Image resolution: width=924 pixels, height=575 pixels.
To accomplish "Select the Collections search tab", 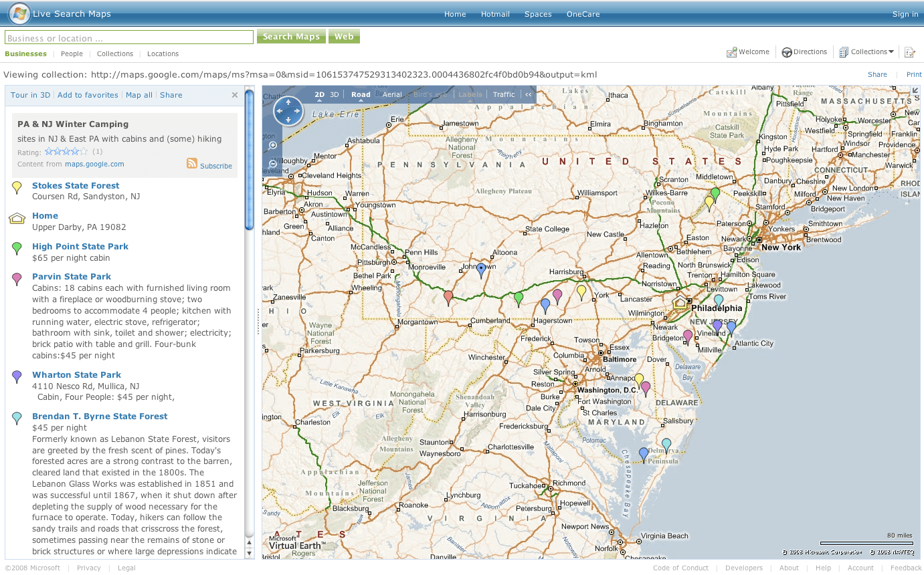I will 115,53.
